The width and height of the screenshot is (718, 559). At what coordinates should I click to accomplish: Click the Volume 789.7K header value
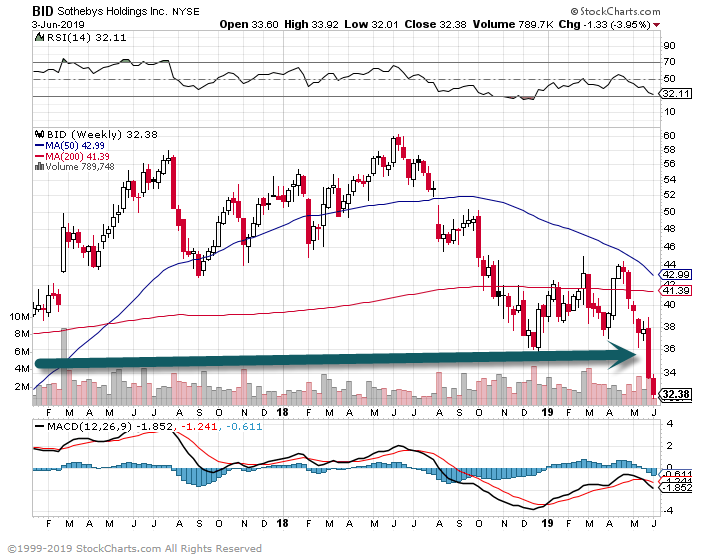click(513, 24)
